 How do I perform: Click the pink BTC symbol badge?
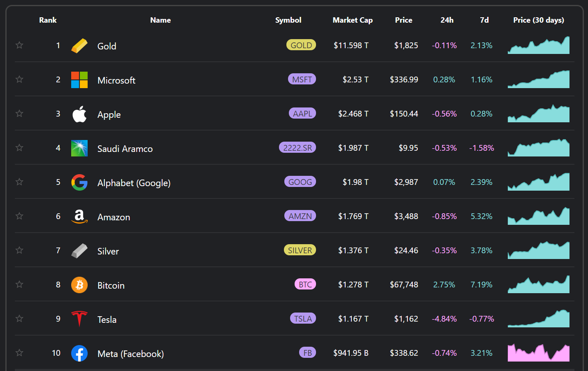tap(305, 285)
